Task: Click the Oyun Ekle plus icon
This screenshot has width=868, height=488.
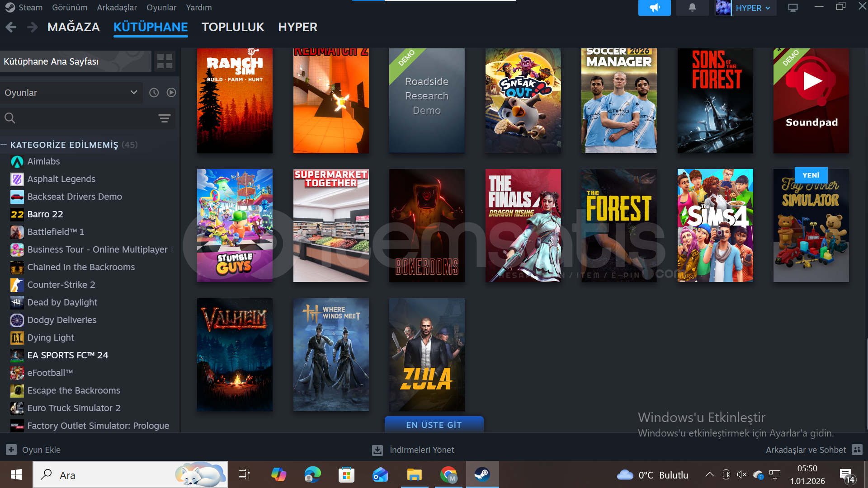Action: [x=11, y=450]
